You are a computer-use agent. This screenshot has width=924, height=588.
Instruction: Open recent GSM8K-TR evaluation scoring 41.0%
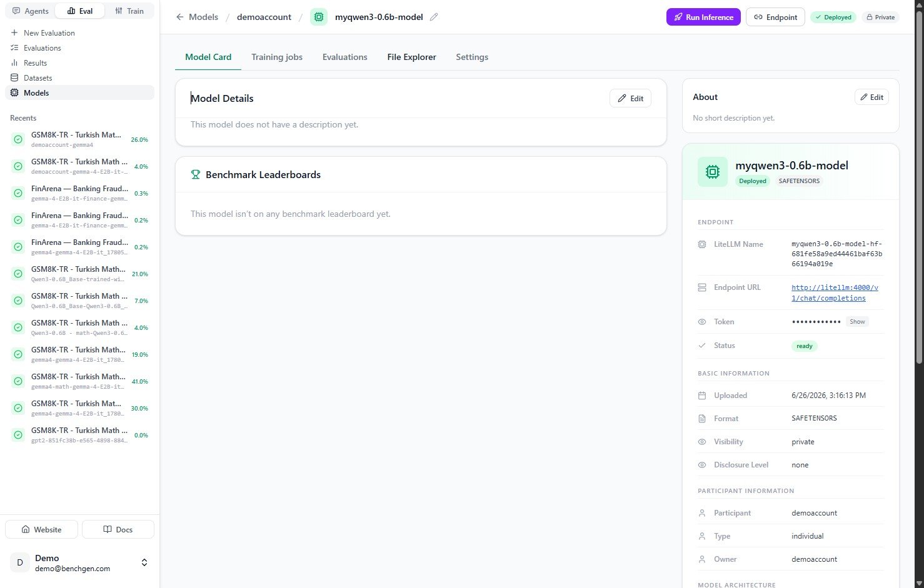coord(79,381)
